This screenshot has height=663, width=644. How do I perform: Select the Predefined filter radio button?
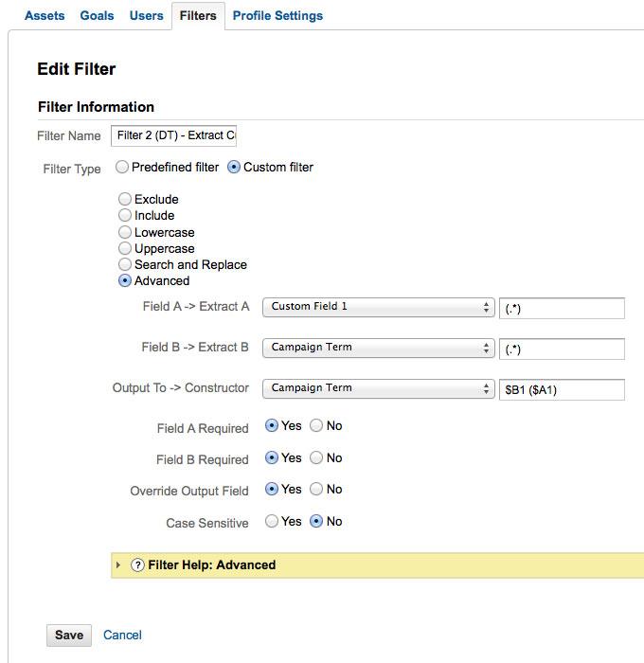coord(122,168)
